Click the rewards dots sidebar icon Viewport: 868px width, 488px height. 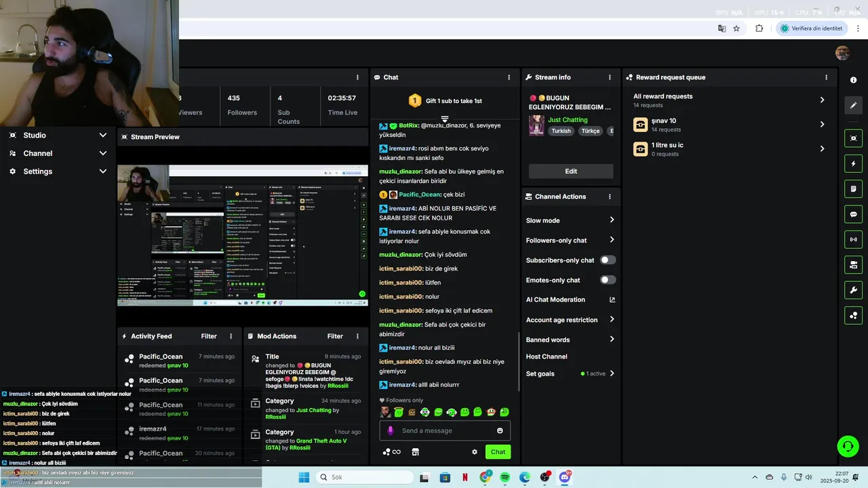tap(853, 315)
